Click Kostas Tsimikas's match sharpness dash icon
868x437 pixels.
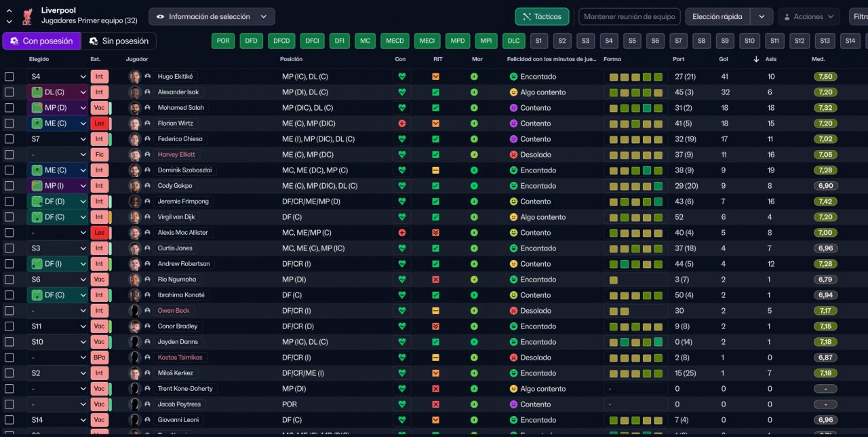[x=435, y=358]
